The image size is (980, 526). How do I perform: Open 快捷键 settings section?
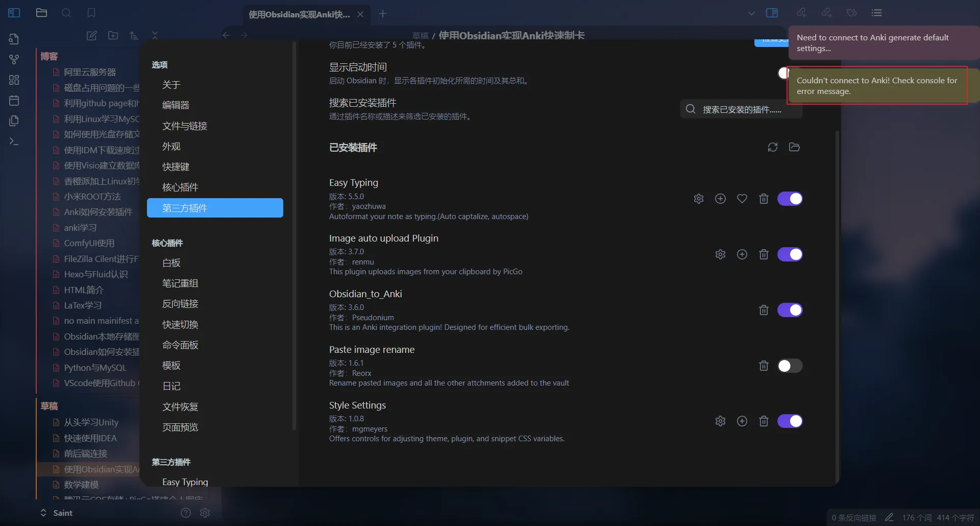click(215, 167)
